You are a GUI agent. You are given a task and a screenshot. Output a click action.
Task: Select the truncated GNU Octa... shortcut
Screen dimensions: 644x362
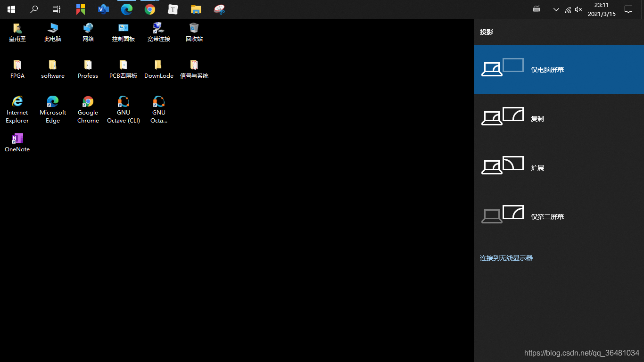159,110
